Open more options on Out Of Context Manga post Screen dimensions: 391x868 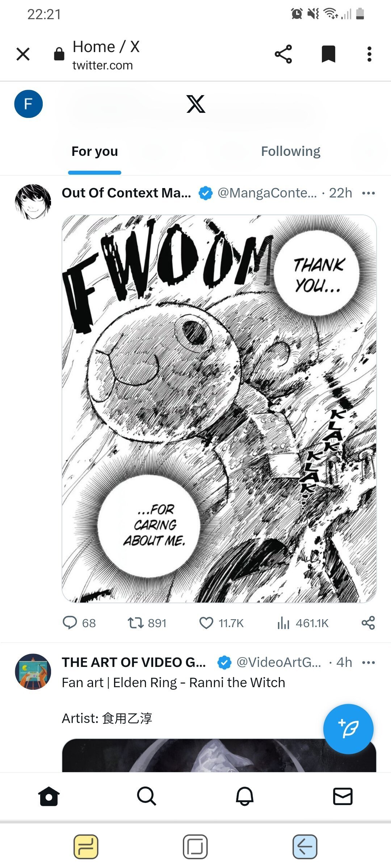[x=369, y=193]
